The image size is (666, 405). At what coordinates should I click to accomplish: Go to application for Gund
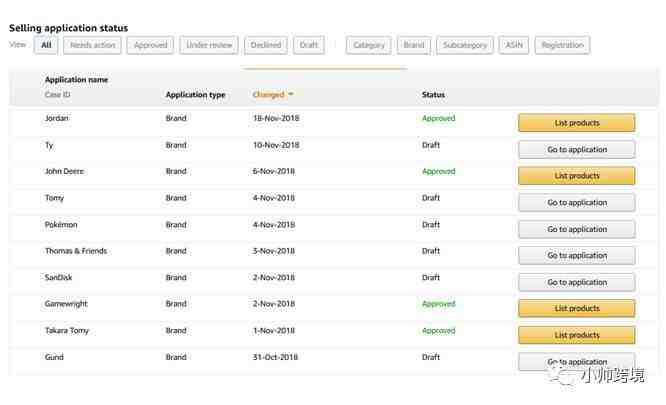click(577, 362)
